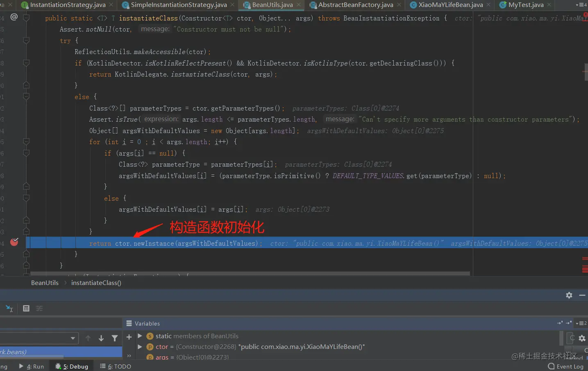Switch to XiaoMaYLifeBean.java tab
The image size is (588, 371).
point(451,5)
